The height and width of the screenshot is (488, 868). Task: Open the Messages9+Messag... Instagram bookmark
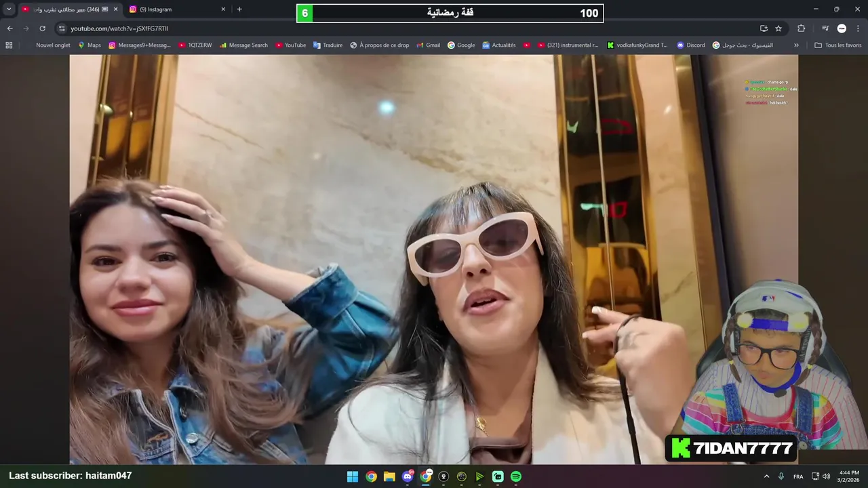pyautogui.click(x=140, y=45)
